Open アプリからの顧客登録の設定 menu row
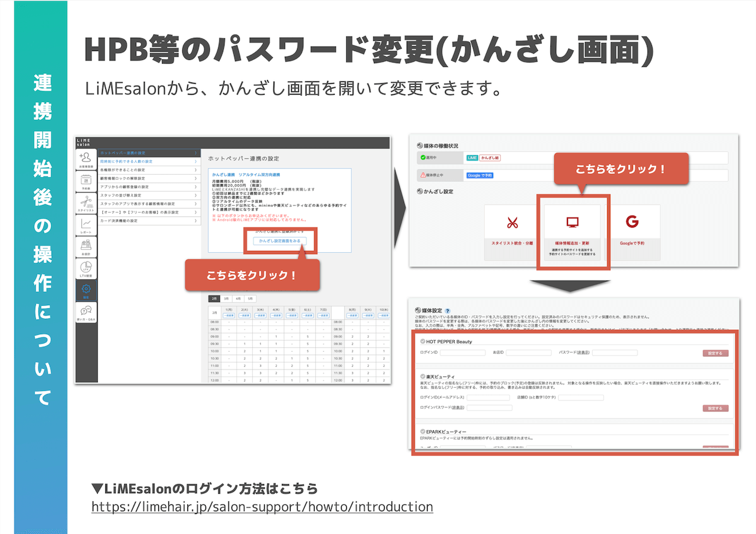 (x=149, y=187)
